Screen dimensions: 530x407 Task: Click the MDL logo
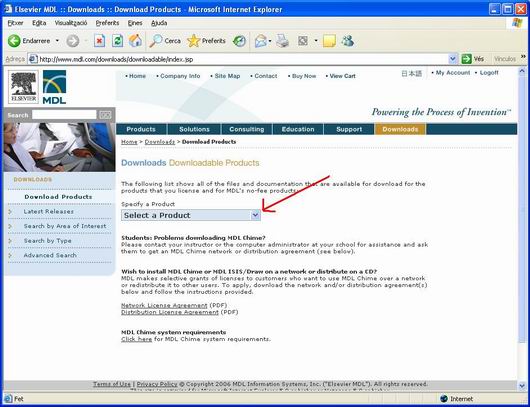click(x=54, y=87)
